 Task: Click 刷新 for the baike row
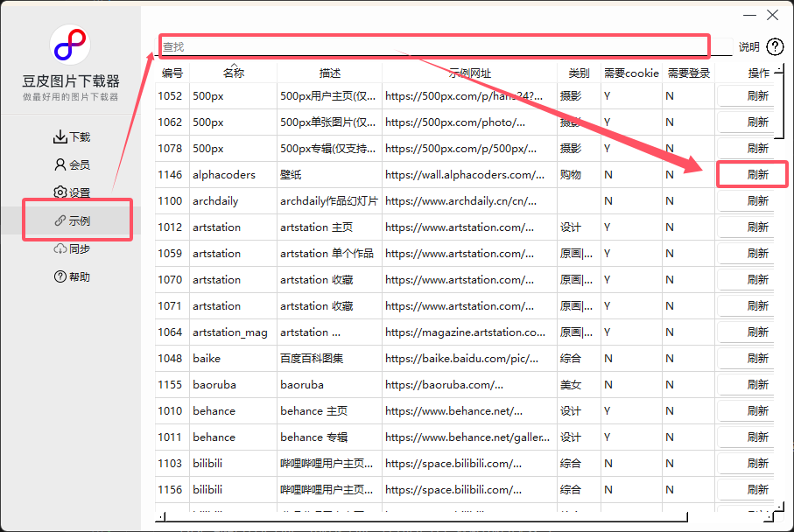pos(746,359)
